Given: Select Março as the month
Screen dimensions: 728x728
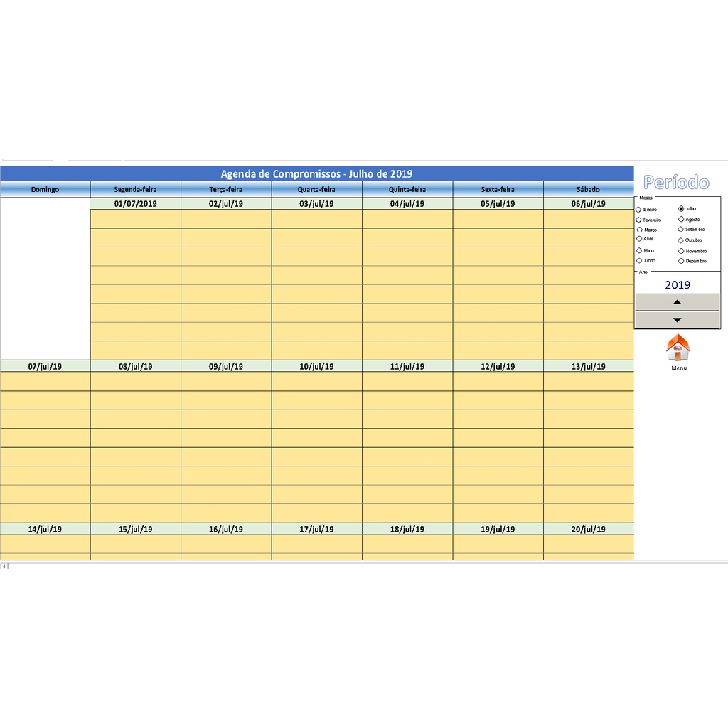Looking at the screenshot, I should [x=638, y=230].
